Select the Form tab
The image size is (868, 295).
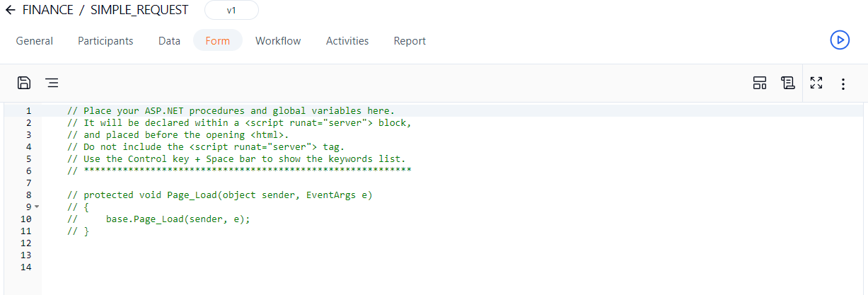pyautogui.click(x=217, y=41)
